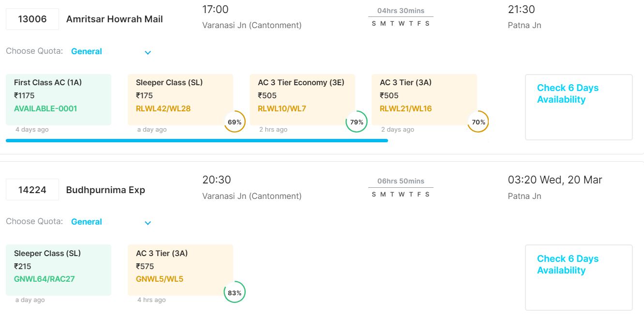Click train number 13006 box

coord(32,19)
